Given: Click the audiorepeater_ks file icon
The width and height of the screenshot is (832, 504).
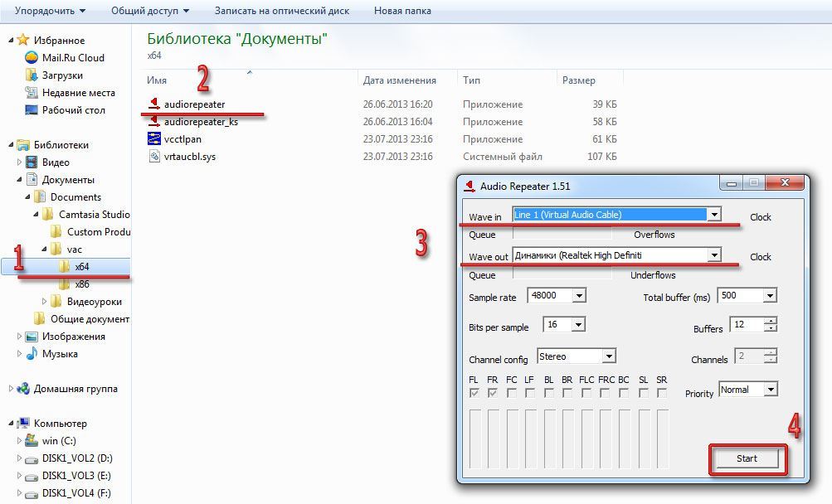Looking at the screenshot, I should point(154,122).
